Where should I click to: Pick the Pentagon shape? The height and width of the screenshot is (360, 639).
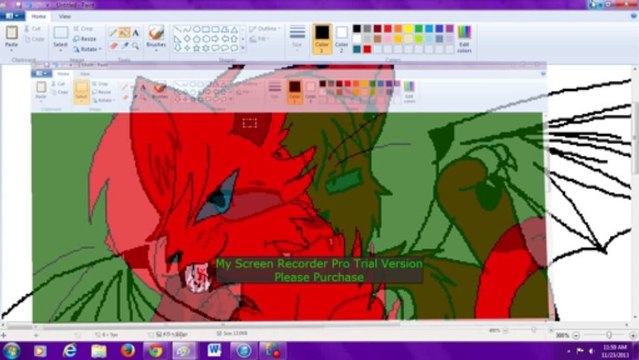196,39
